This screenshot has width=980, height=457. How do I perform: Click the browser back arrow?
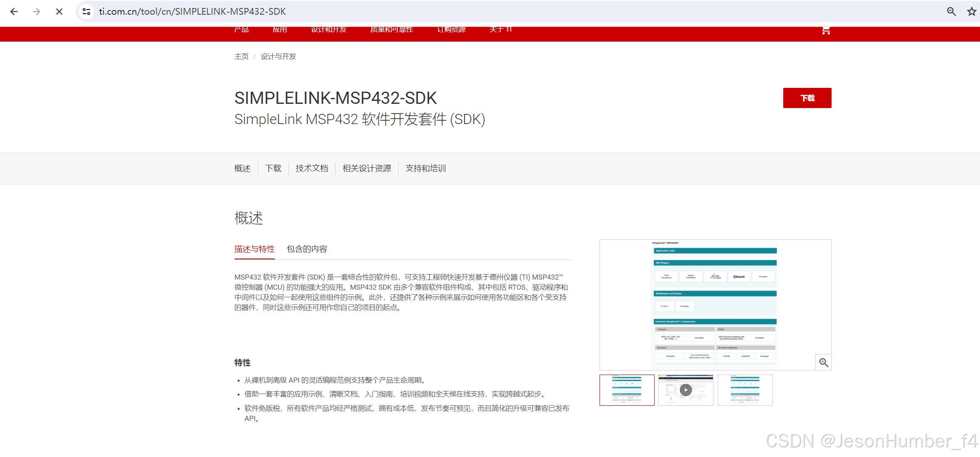click(14, 12)
